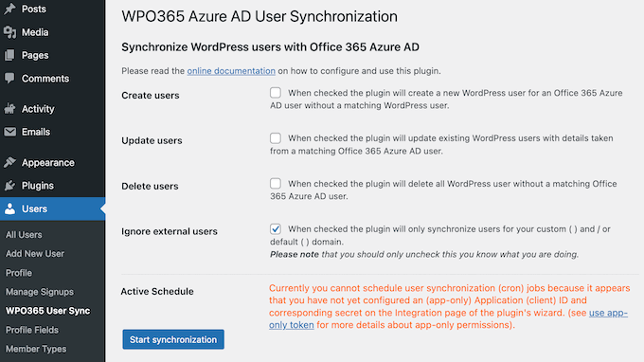Click the Delete users label
The height and width of the screenshot is (362, 644).
(x=150, y=186)
